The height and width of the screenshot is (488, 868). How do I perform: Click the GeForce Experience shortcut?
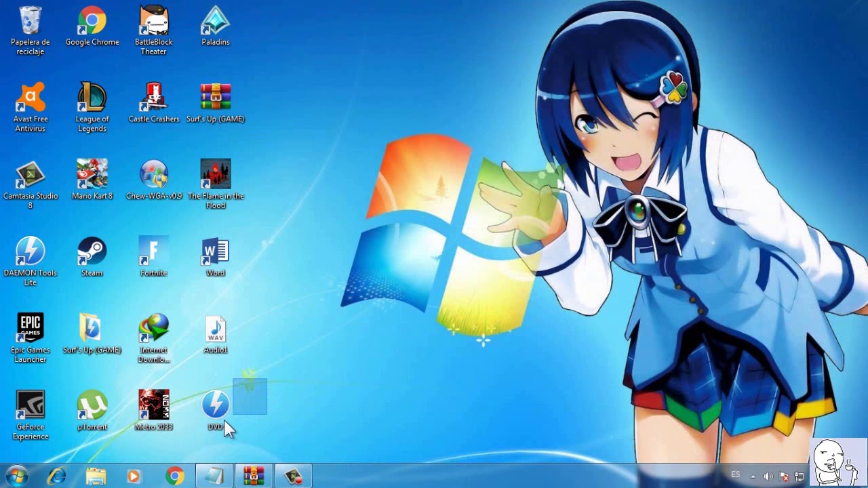[x=31, y=406]
